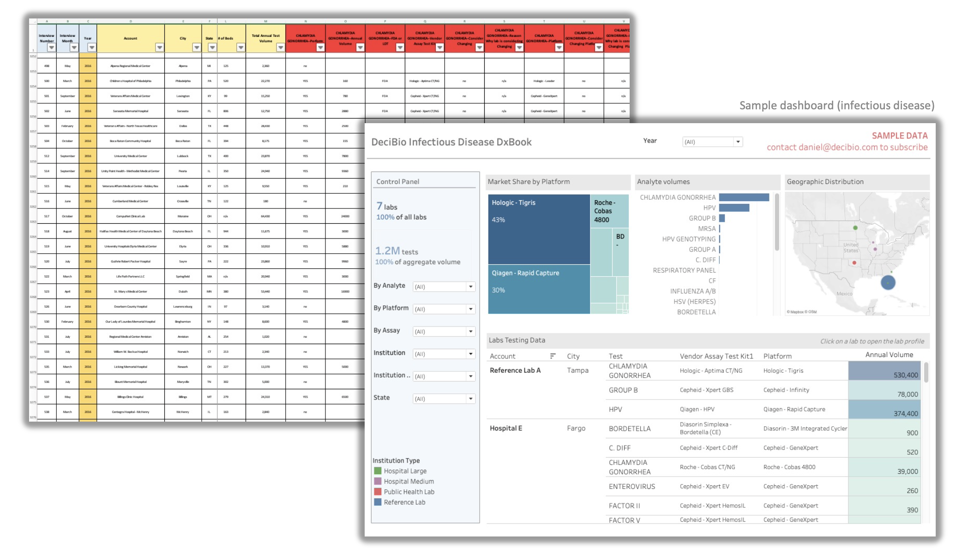Click the green dot on the map
Image resolution: width=974 pixels, height=560 pixels.
855,228
